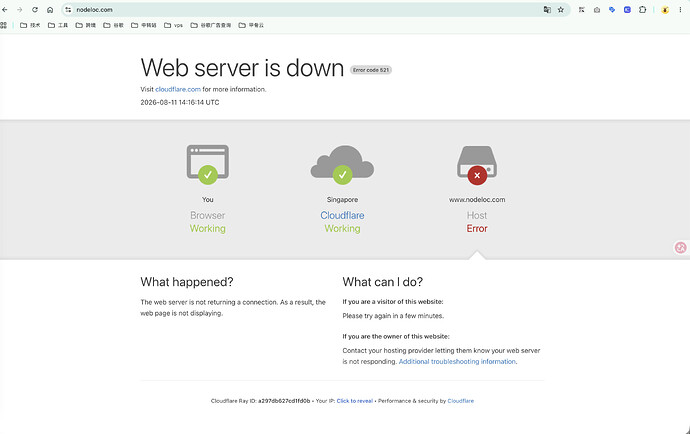Click the camera extension icon

coord(597,10)
